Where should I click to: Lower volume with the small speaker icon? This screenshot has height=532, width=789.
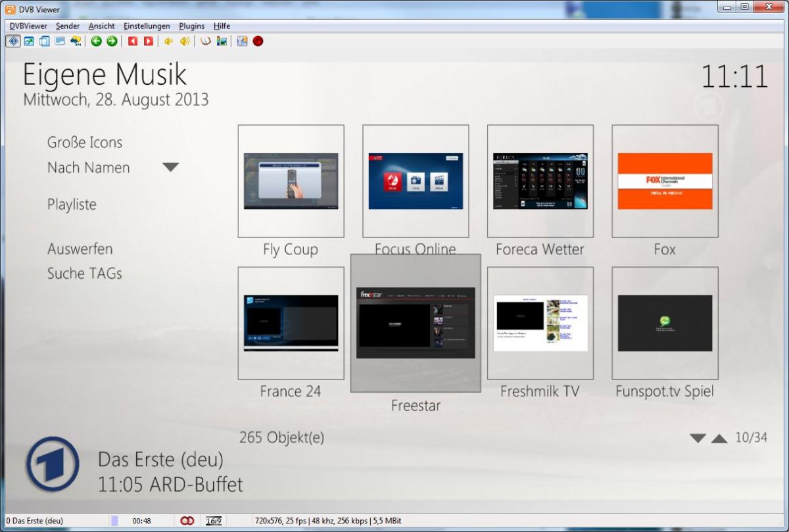coord(168,41)
